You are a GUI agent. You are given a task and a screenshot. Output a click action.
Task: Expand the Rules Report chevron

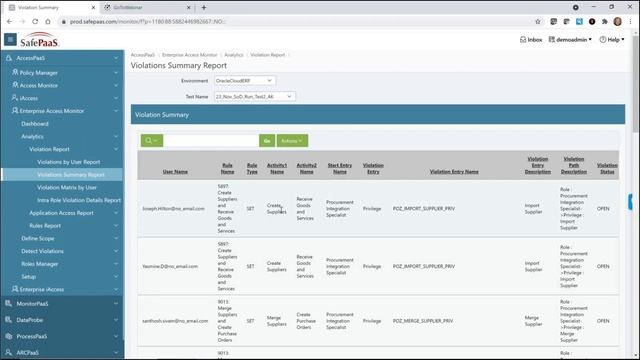[116, 225]
